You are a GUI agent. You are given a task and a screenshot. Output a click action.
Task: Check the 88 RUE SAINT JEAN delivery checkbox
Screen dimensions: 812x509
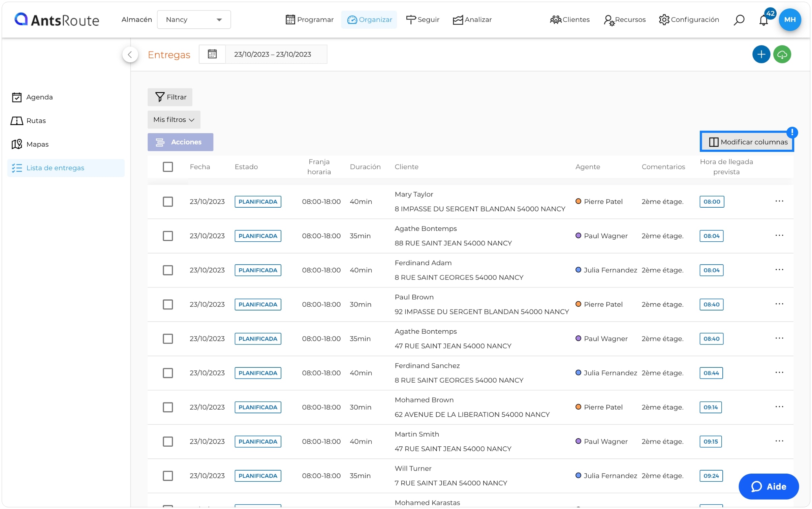168,236
